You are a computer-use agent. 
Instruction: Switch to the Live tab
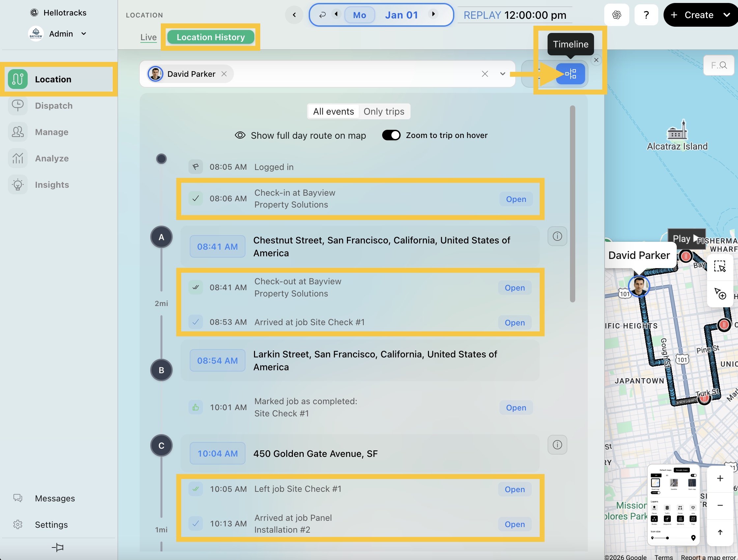point(149,37)
